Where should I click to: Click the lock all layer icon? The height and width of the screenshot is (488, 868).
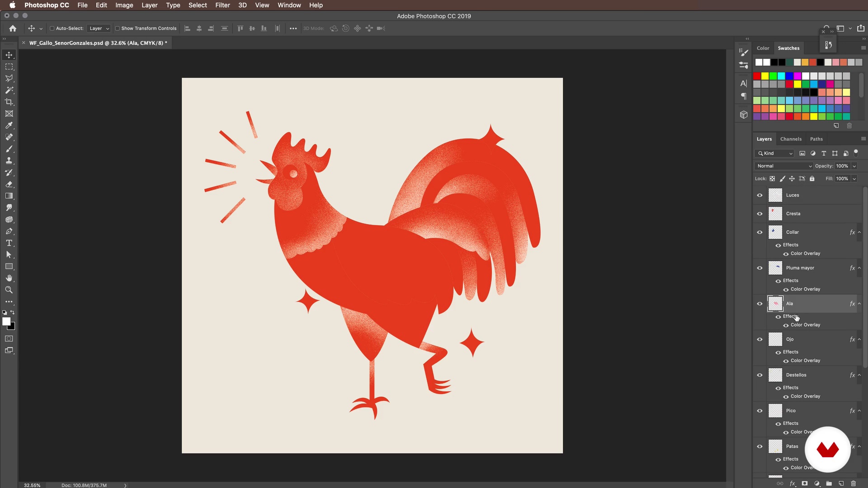click(x=812, y=178)
